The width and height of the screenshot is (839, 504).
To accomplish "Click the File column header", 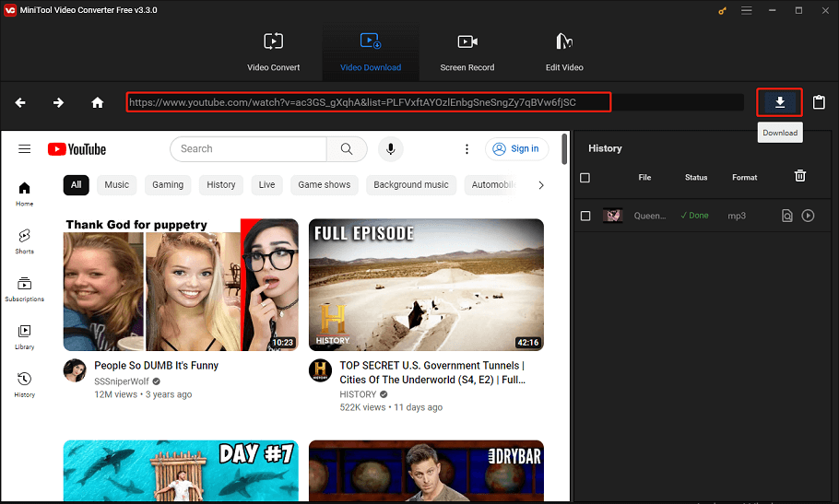I will 644,178.
